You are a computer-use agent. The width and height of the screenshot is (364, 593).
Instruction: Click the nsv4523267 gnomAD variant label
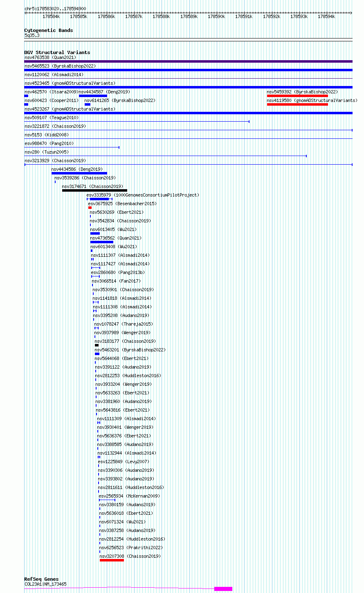(70, 109)
